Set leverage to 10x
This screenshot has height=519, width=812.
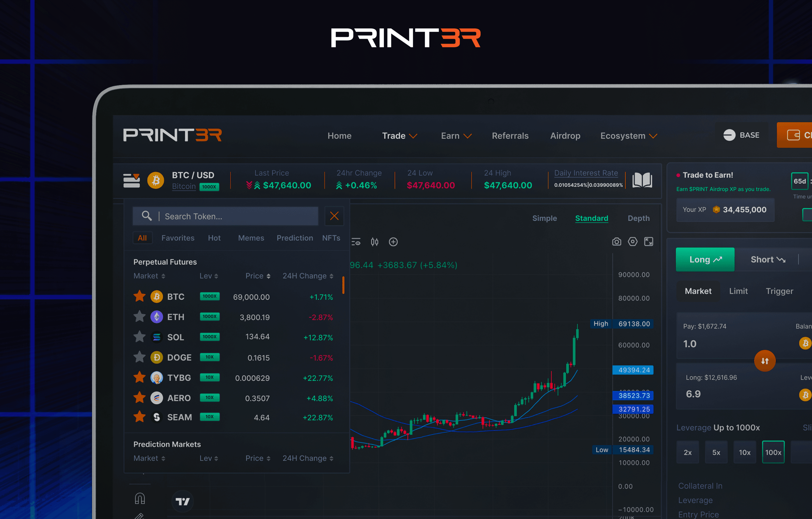(745, 452)
